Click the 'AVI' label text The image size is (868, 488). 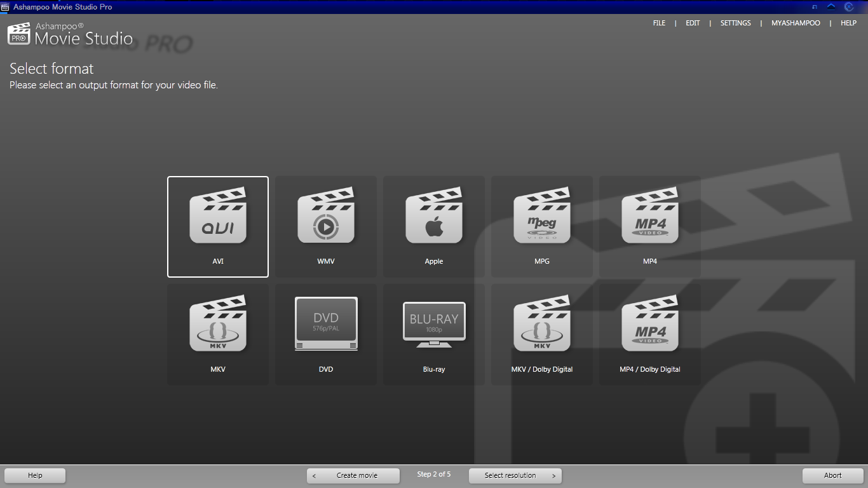(x=218, y=261)
